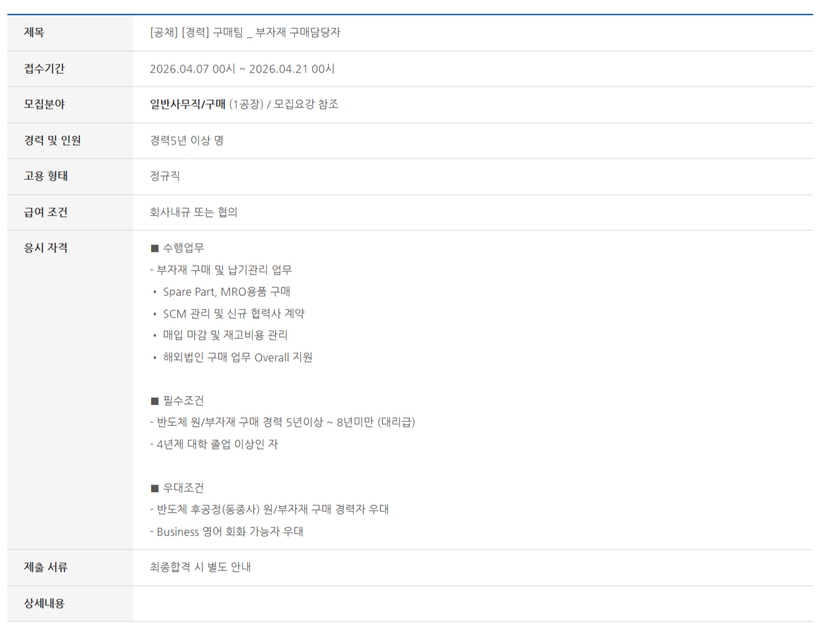The width and height of the screenshot is (840, 635).
Task: Click the '회사내규 또는 협의' salary text
Action: pyautogui.click(x=194, y=212)
